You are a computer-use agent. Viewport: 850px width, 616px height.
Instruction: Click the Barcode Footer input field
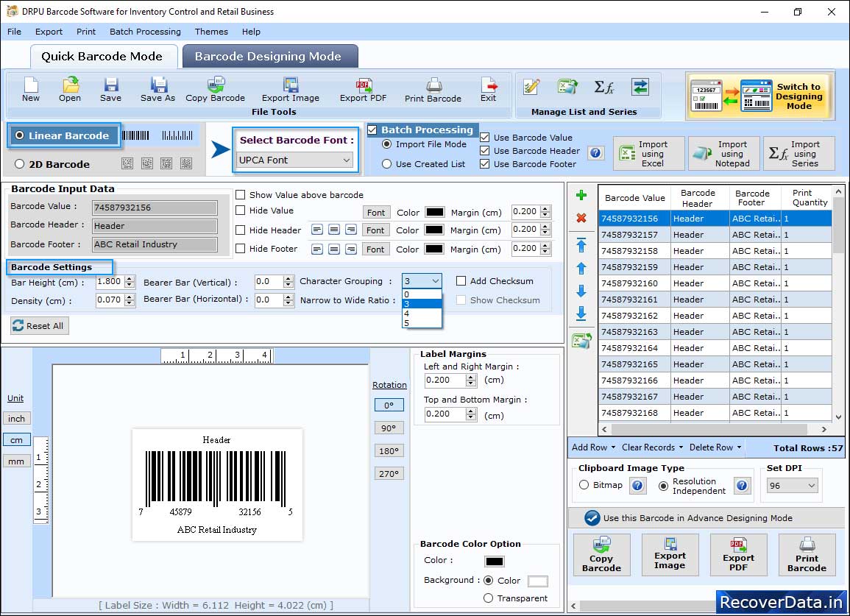coord(155,244)
